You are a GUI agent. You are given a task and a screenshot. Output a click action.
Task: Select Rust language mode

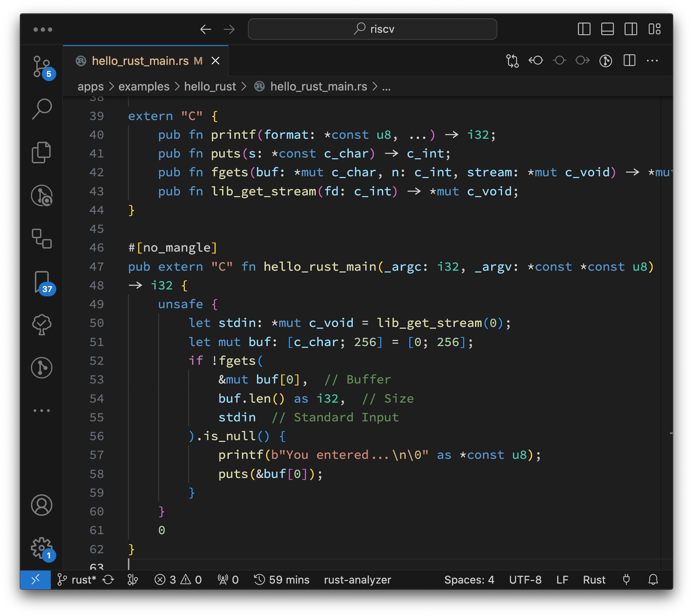tap(594, 580)
